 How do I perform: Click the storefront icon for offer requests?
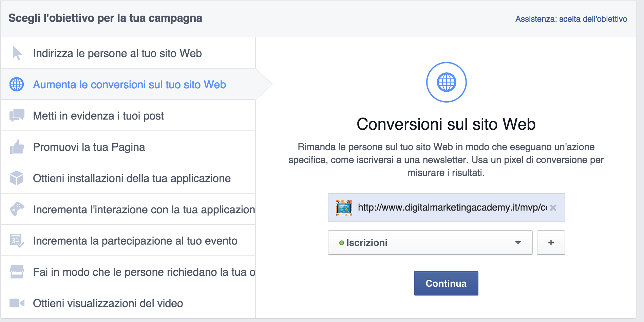tap(17, 272)
